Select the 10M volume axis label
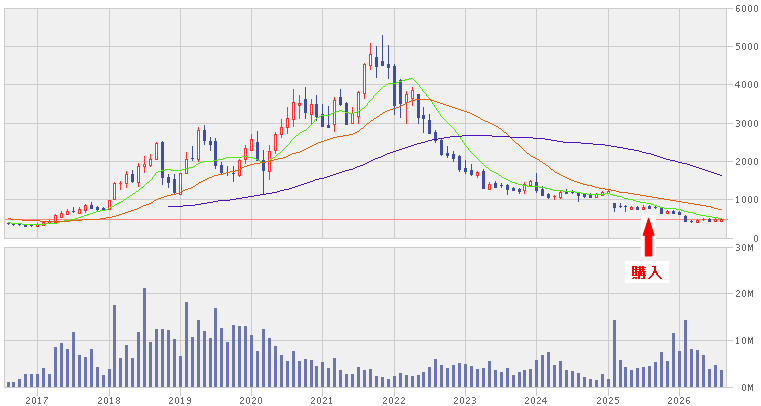 (x=744, y=341)
